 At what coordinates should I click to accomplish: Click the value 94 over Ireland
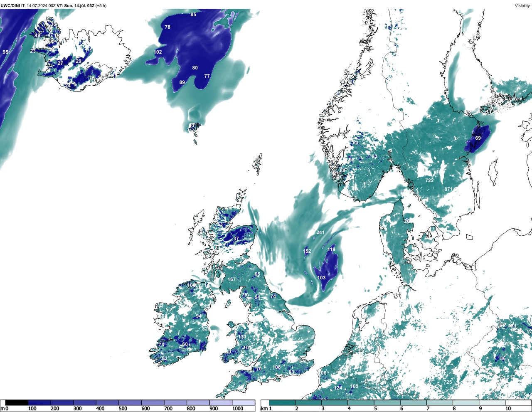(x=199, y=316)
